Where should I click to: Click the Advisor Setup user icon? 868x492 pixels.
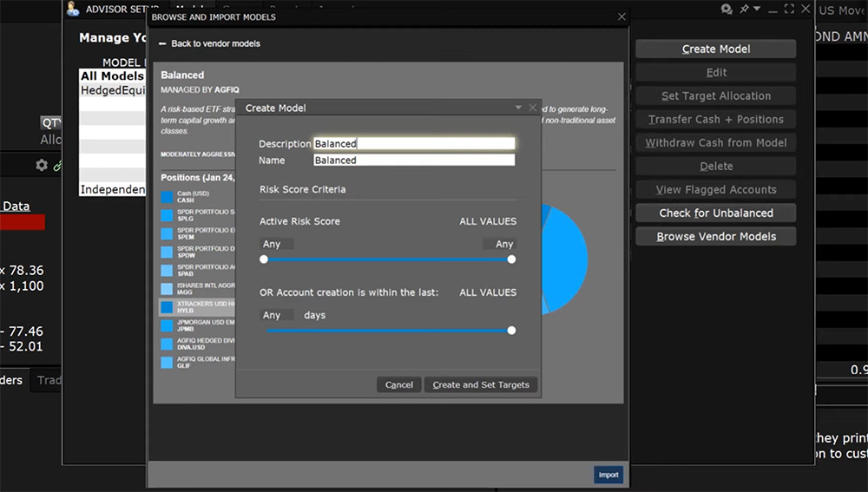tap(73, 9)
